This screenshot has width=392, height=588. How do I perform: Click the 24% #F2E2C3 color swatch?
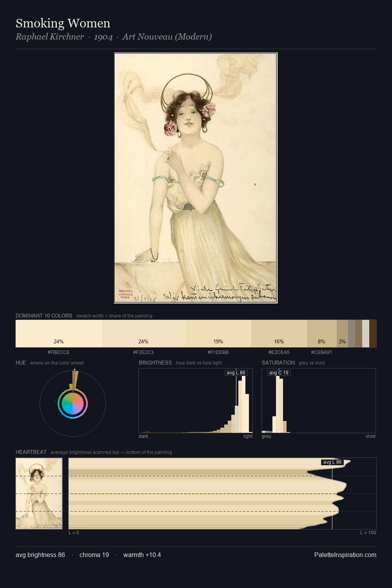pyautogui.click(x=143, y=334)
